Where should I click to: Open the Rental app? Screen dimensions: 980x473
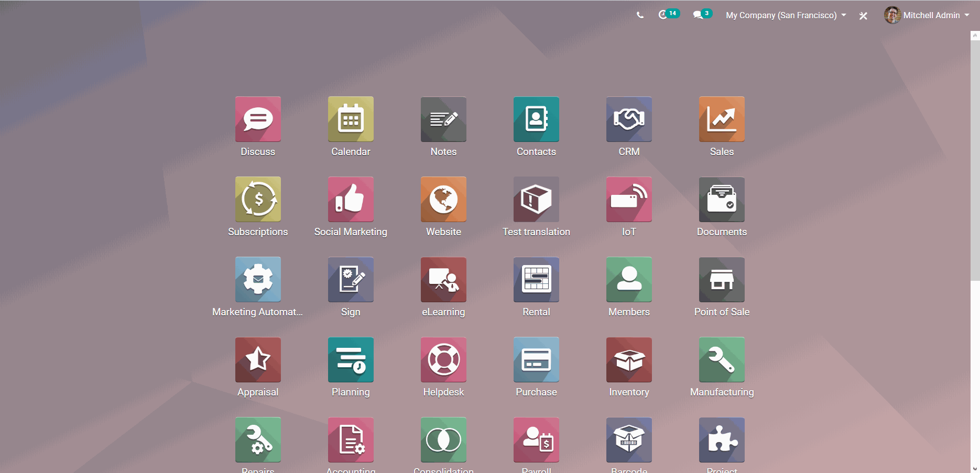point(536,280)
